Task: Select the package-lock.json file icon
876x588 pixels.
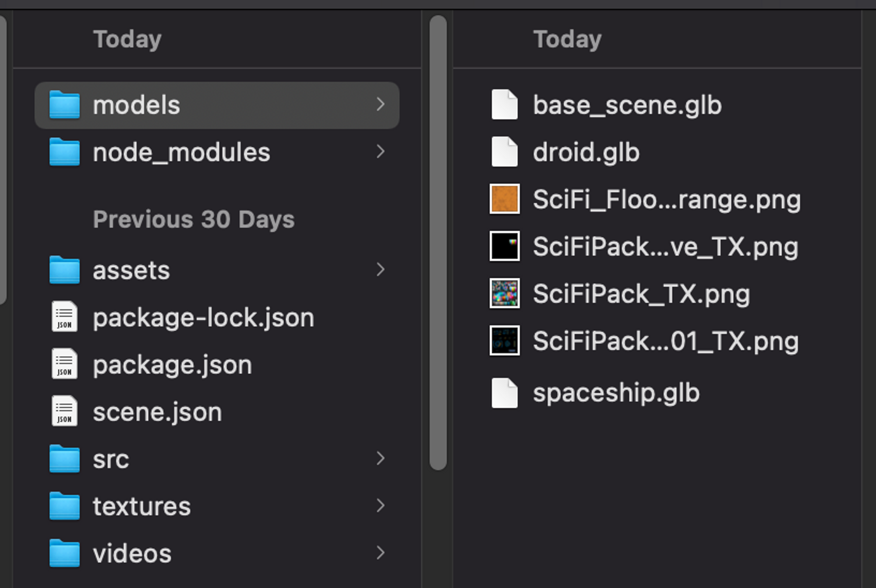Action: click(64, 317)
